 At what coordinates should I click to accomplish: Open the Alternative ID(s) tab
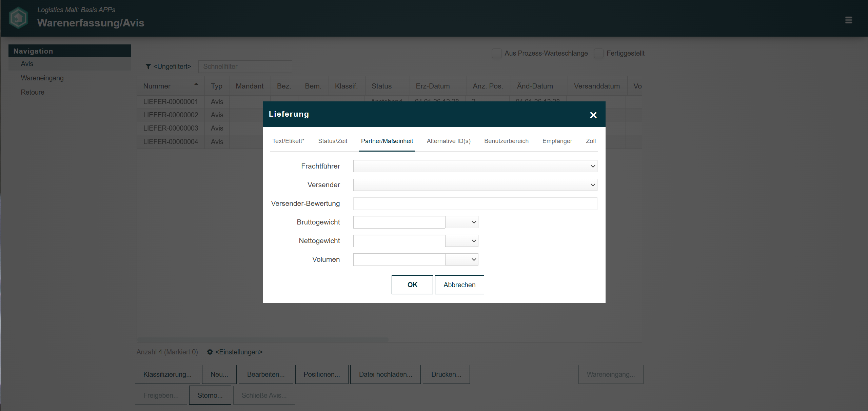[448, 141]
